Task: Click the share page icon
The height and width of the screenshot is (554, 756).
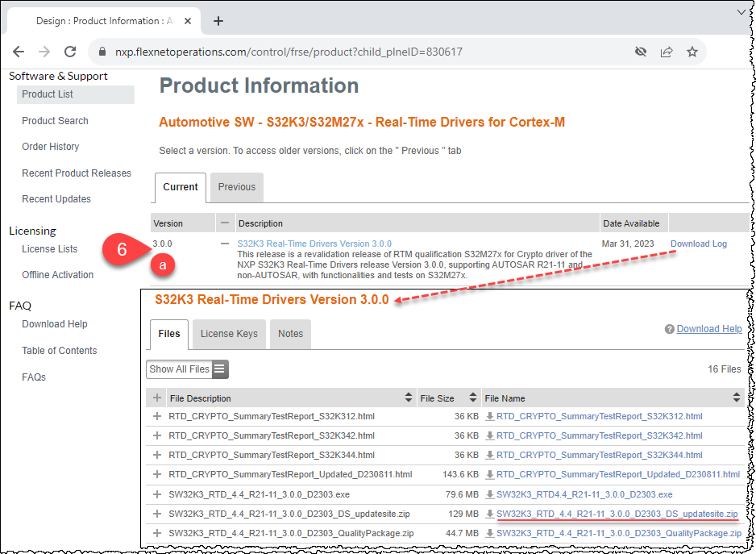Action: (667, 52)
